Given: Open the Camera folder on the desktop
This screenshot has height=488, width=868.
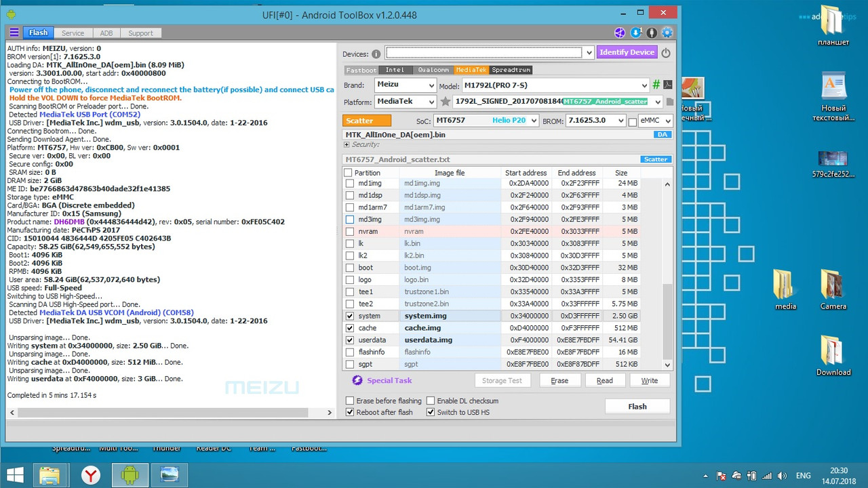Looking at the screenshot, I should pyautogui.click(x=833, y=290).
